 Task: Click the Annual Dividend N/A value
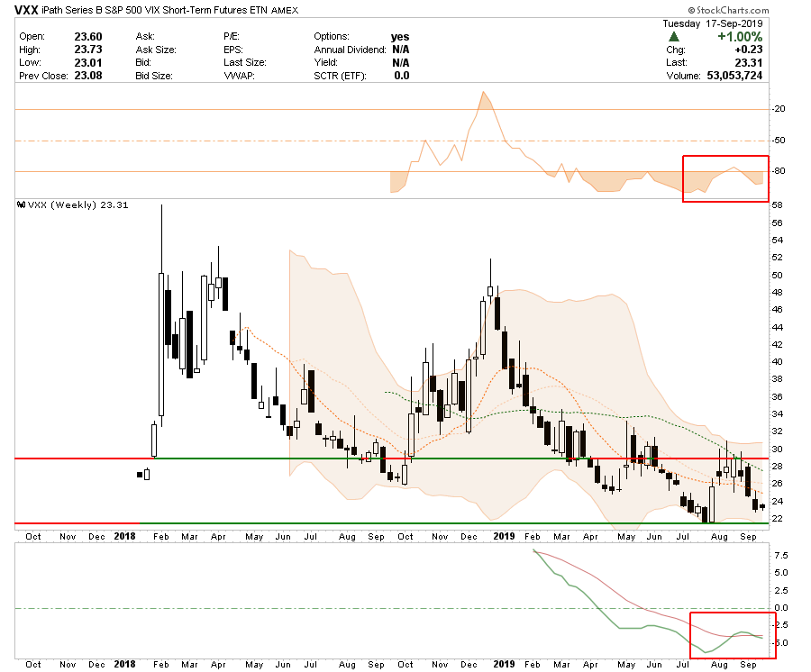pyautogui.click(x=401, y=50)
